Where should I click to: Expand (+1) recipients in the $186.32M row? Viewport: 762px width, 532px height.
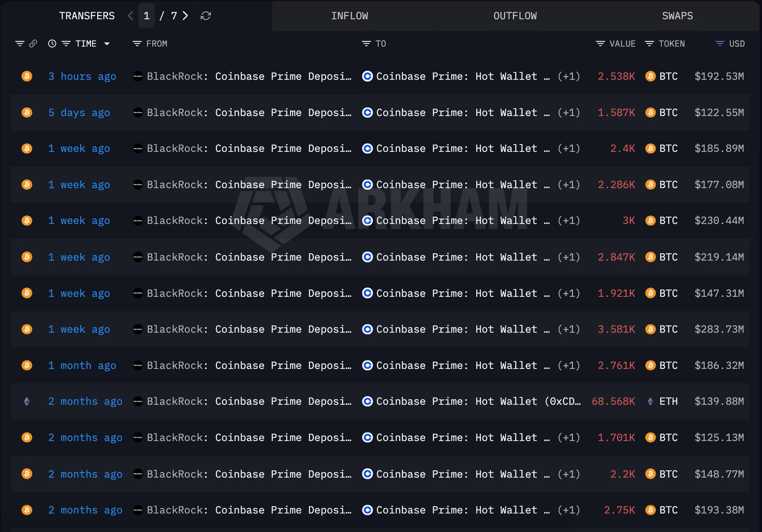click(x=569, y=365)
